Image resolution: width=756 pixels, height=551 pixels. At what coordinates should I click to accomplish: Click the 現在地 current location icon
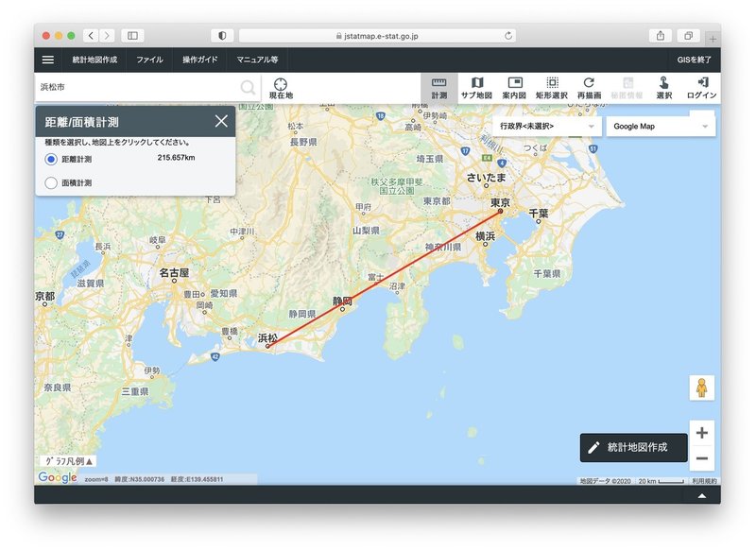(281, 88)
